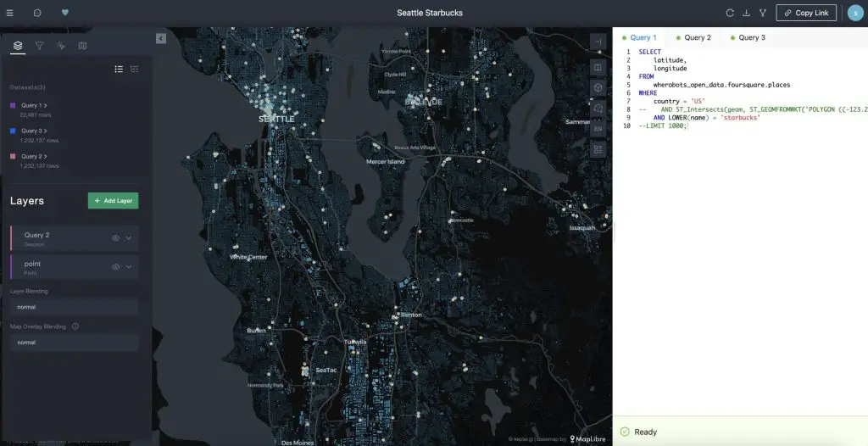Click the Layers heading
The width and height of the screenshot is (868, 446).
point(26,201)
